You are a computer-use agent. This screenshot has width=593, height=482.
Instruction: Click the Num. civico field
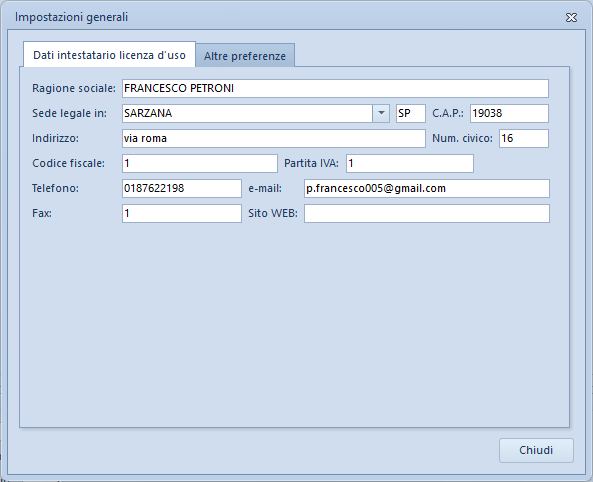coord(523,138)
